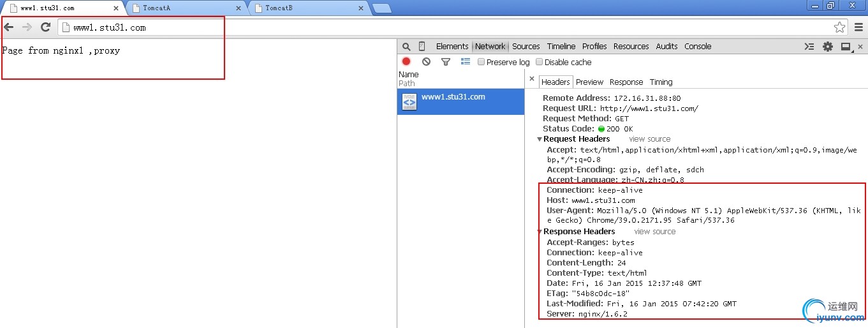
Task: Open a new browser tab button
Action: tap(381, 8)
